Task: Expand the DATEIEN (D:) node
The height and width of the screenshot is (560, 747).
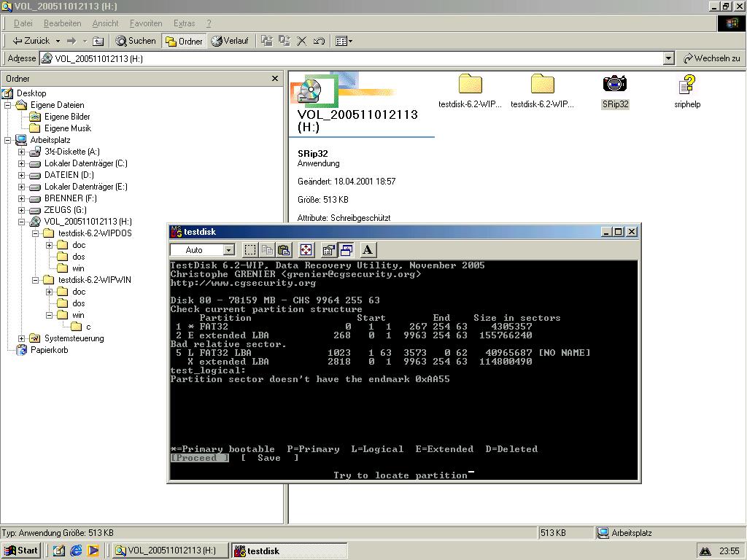Action: click(21, 175)
